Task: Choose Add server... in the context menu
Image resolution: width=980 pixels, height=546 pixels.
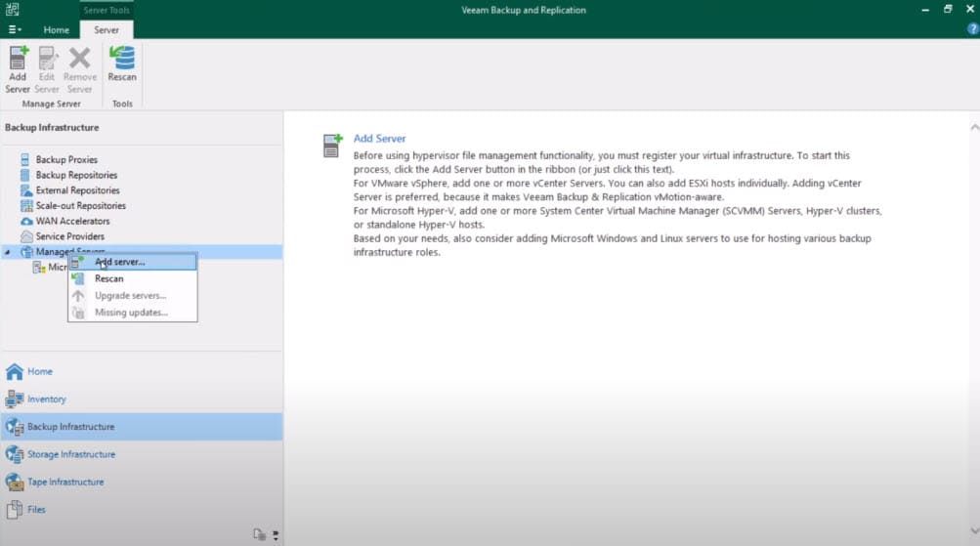Action: tap(133, 263)
